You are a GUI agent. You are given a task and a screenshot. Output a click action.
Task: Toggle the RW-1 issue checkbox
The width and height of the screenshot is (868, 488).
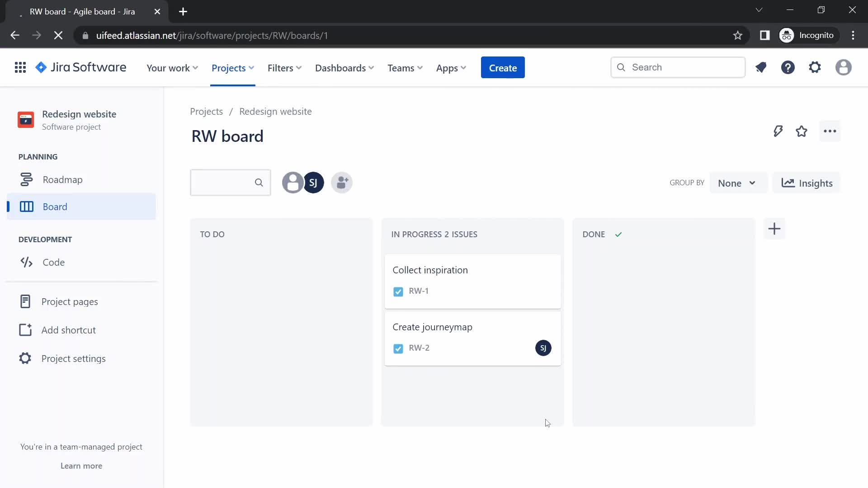(398, 291)
